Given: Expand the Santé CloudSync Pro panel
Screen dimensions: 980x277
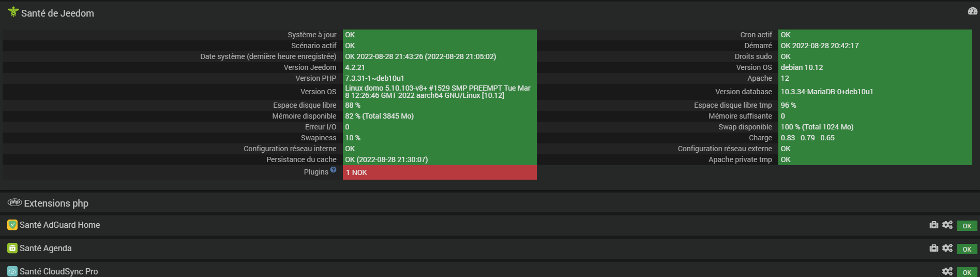Looking at the screenshot, I should pyautogui.click(x=58, y=271).
